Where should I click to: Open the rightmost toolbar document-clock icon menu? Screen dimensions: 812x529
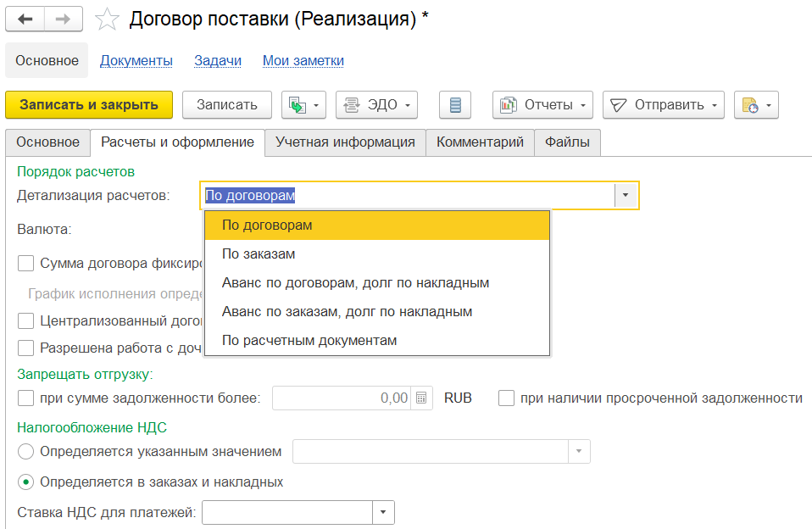[x=755, y=105]
